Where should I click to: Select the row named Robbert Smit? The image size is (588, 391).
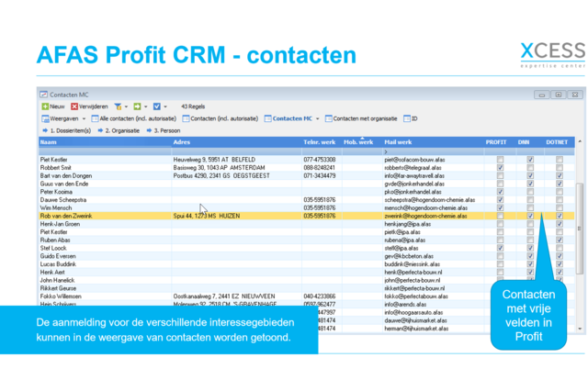click(x=306, y=168)
